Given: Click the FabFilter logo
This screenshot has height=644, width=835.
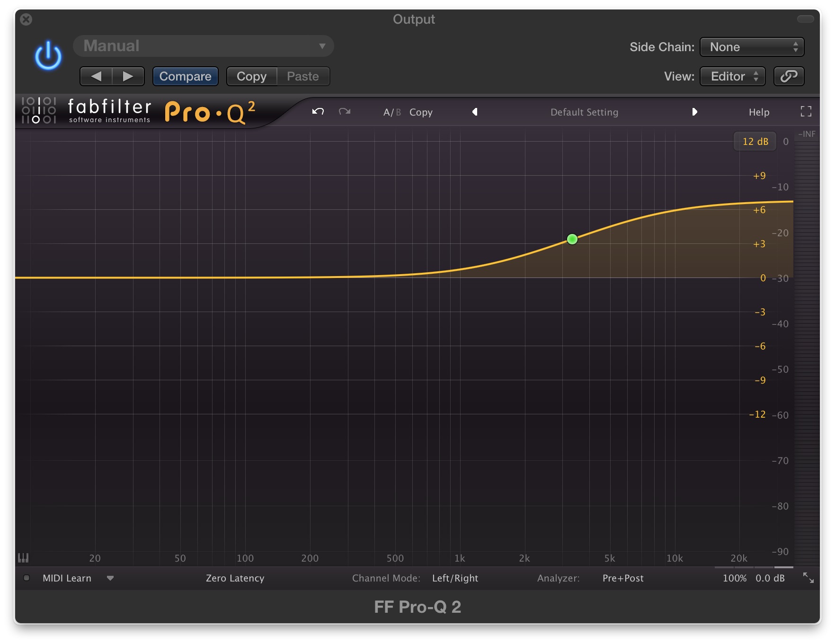Looking at the screenshot, I should tap(87, 111).
